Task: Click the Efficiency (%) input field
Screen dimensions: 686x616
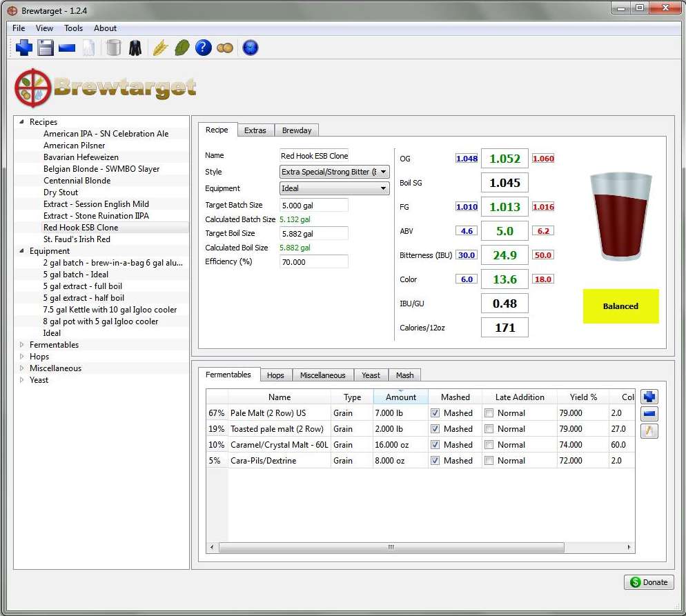Action: [313, 262]
